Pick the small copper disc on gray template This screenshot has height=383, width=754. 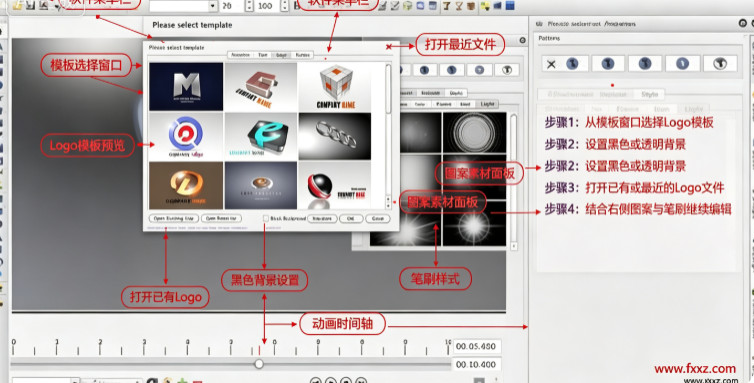(261, 185)
